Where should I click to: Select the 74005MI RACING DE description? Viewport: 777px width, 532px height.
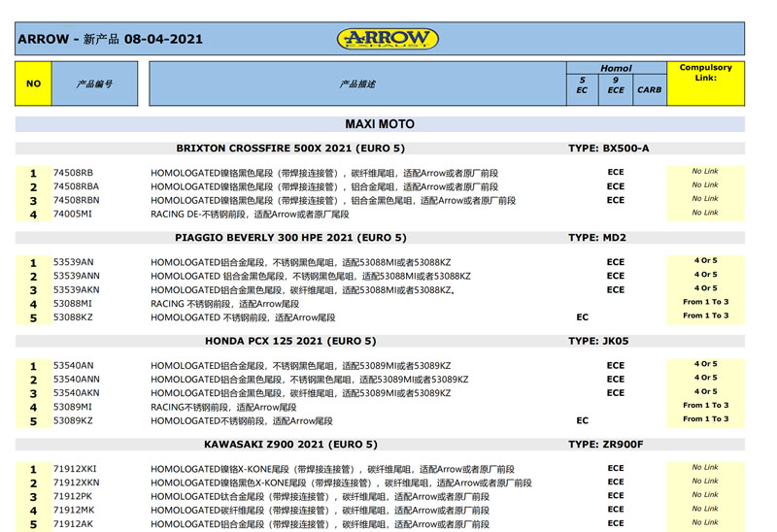[250, 214]
